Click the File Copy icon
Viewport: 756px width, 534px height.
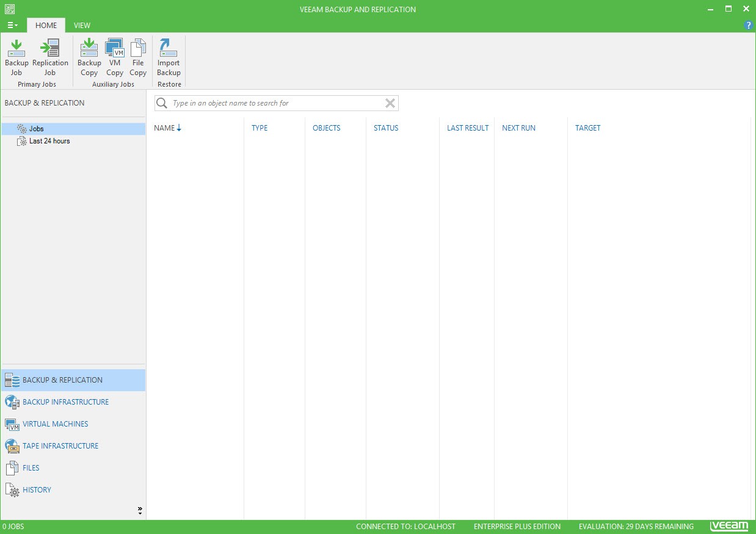click(x=138, y=57)
